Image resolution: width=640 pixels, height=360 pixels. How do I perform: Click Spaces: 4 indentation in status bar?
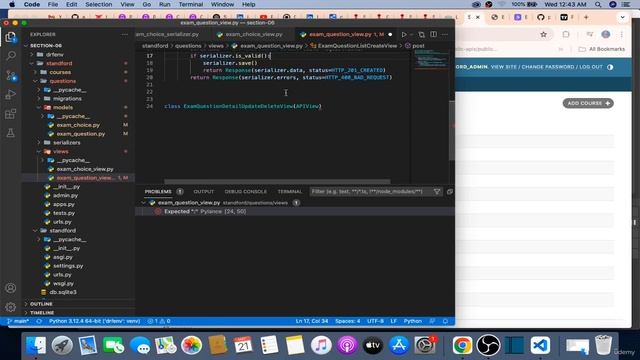point(347,321)
